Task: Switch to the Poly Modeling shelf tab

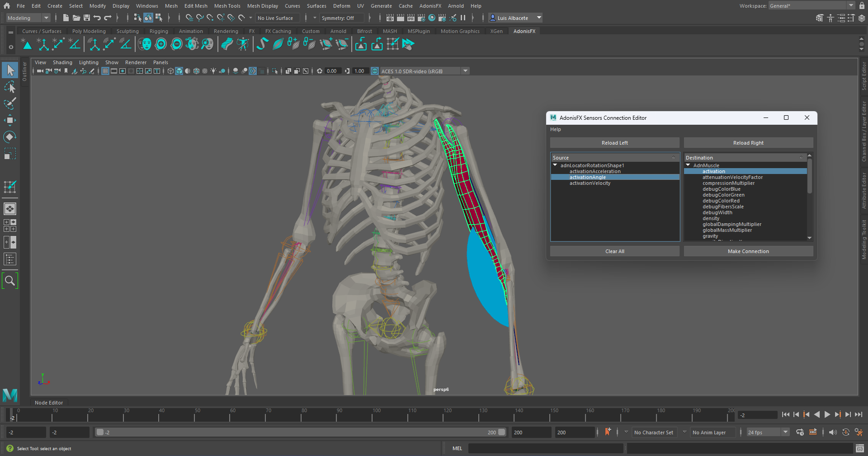Action: click(89, 31)
